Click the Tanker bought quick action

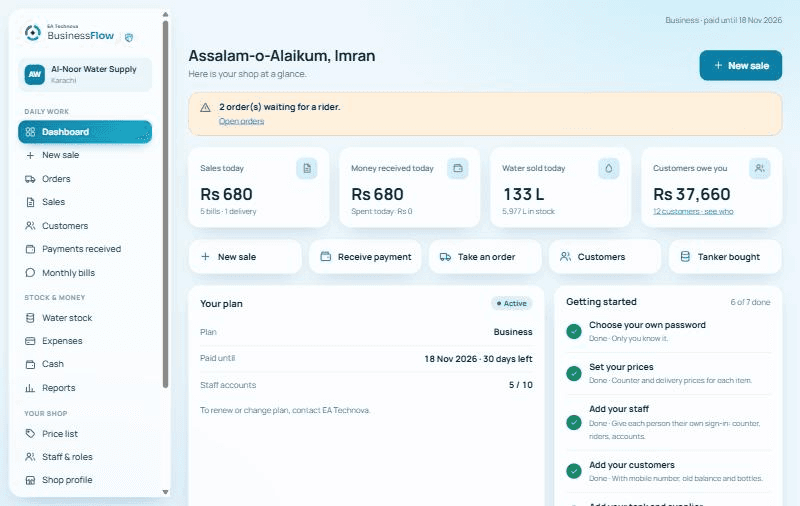(724, 257)
